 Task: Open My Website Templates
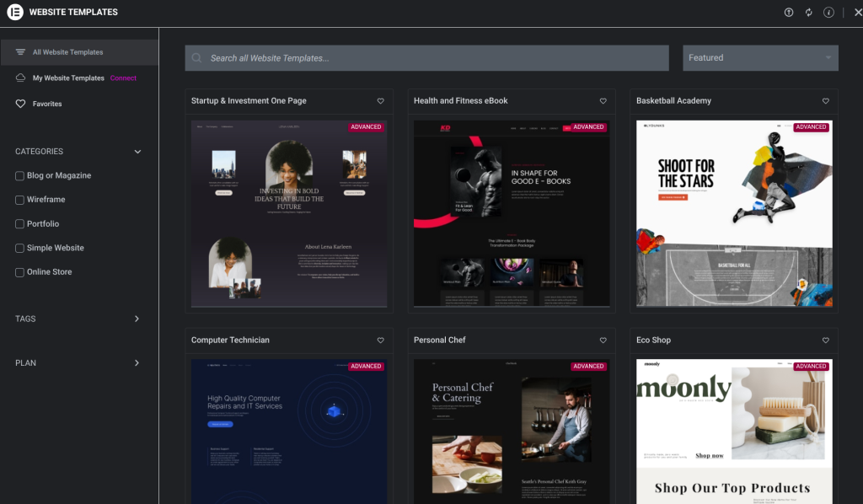click(x=68, y=78)
